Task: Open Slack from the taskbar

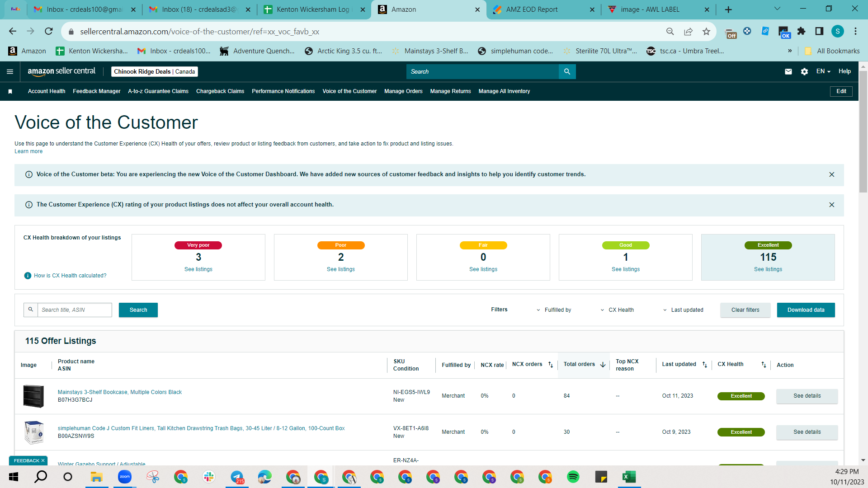Action: [x=209, y=477]
